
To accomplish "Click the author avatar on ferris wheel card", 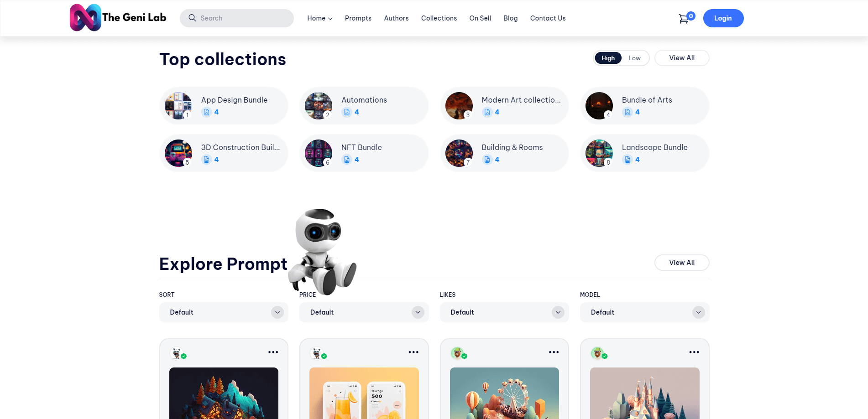I will pos(457,352).
